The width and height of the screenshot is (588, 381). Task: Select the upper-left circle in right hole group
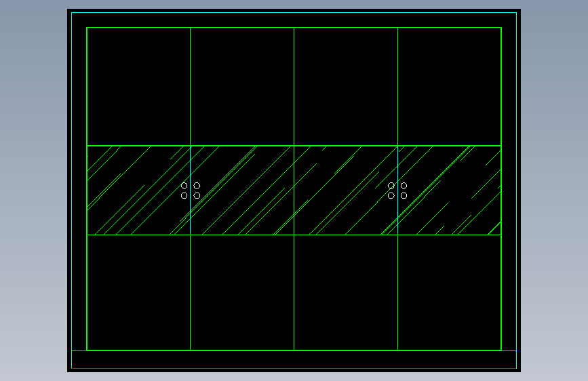(x=391, y=186)
